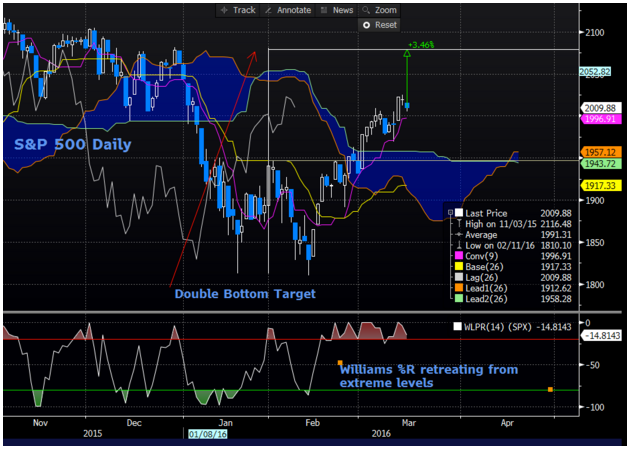631x450 pixels.
Task: Click the 1991.31 average value
Action: pyautogui.click(x=555, y=234)
